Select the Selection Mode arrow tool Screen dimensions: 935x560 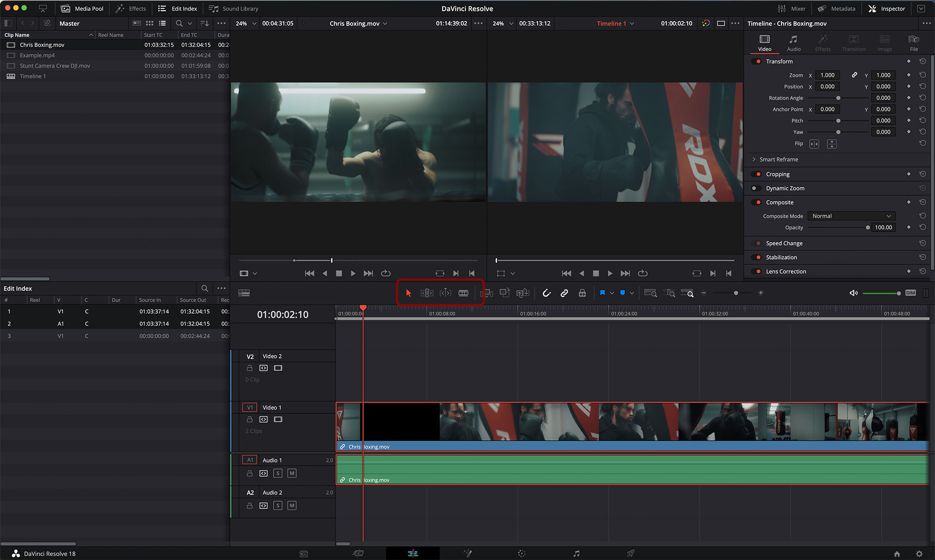[x=409, y=293]
